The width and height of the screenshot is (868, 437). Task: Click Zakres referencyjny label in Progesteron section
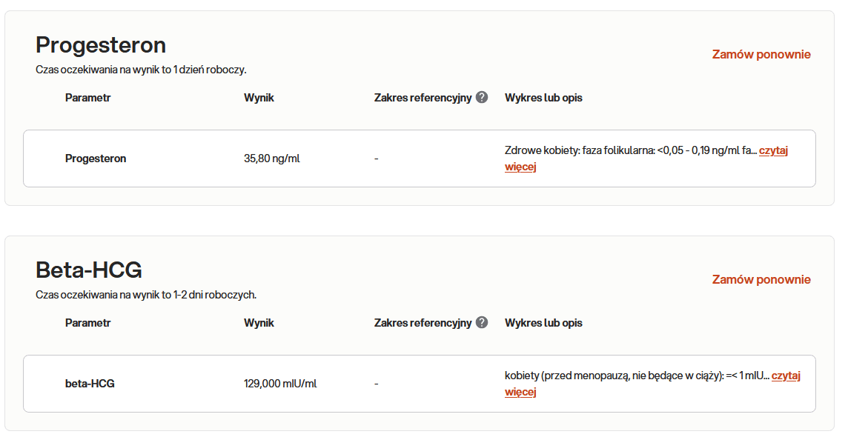point(423,98)
